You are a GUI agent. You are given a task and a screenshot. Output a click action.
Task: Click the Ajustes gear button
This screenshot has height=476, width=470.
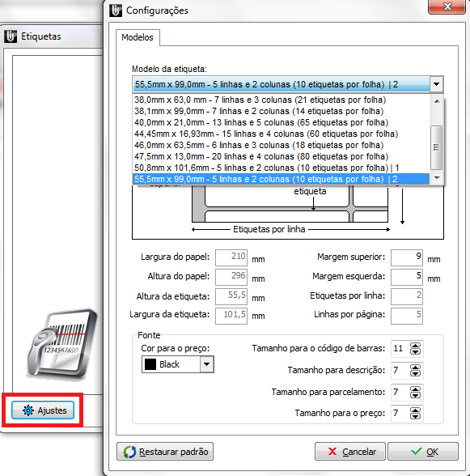pos(43,410)
